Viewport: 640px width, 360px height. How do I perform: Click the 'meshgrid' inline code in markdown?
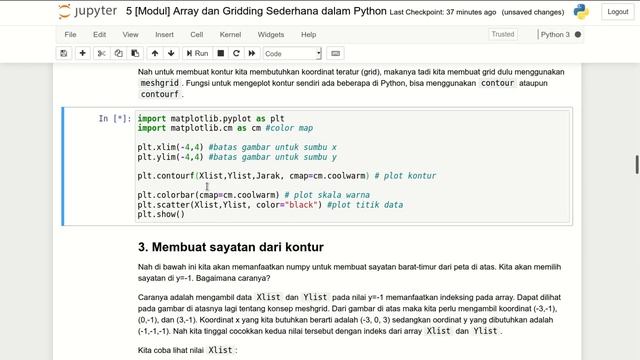coord(160,83)
